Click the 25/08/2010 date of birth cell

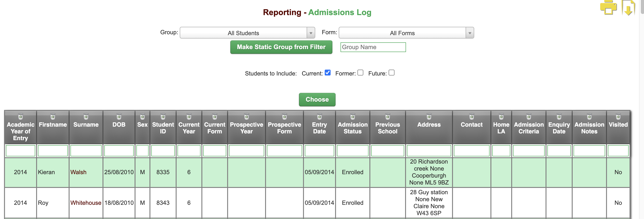point(119,172)
